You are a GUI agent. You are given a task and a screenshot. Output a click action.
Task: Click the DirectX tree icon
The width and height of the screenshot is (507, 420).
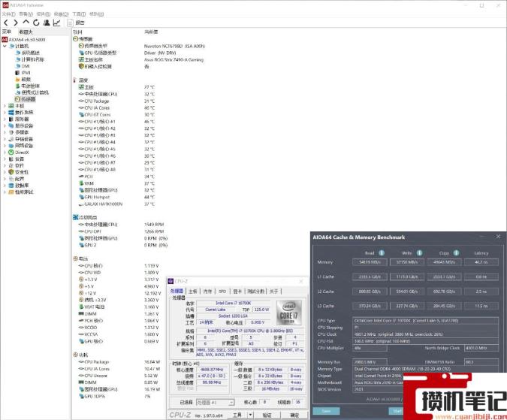tap(11, 153)
